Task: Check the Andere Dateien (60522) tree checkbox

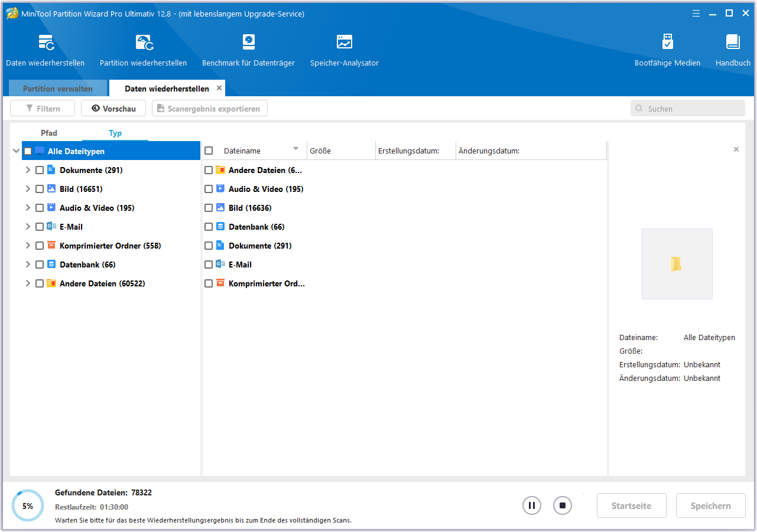Action: click(x=40, y=283)
